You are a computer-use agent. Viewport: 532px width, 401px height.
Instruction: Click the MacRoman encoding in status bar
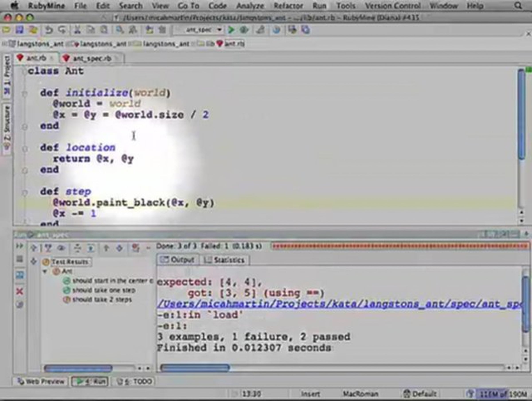point(360,394)
